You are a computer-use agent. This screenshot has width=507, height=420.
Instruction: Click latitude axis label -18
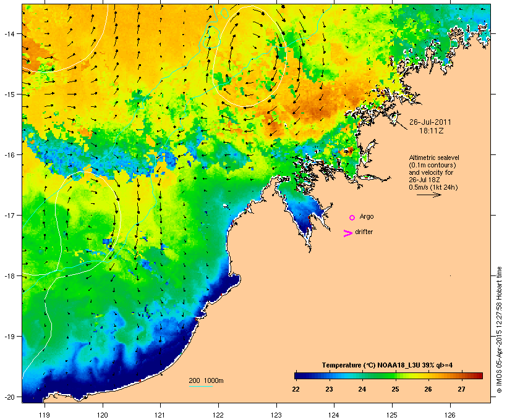pos(9,276)
